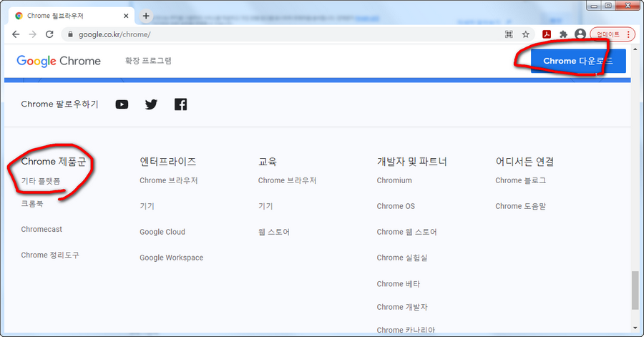The image size is (644, 337).
Task: Open the Chrome OS link
Action: 396,206
